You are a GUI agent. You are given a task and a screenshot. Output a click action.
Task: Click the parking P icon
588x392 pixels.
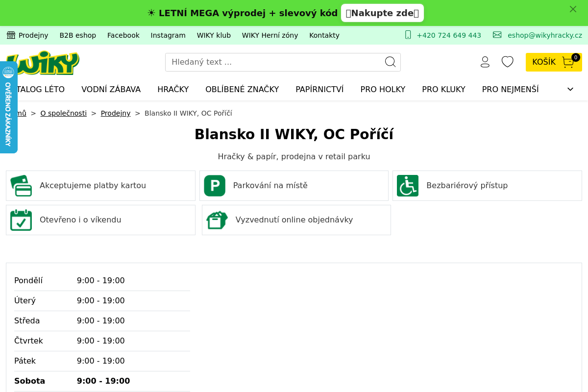pos(215,186)
